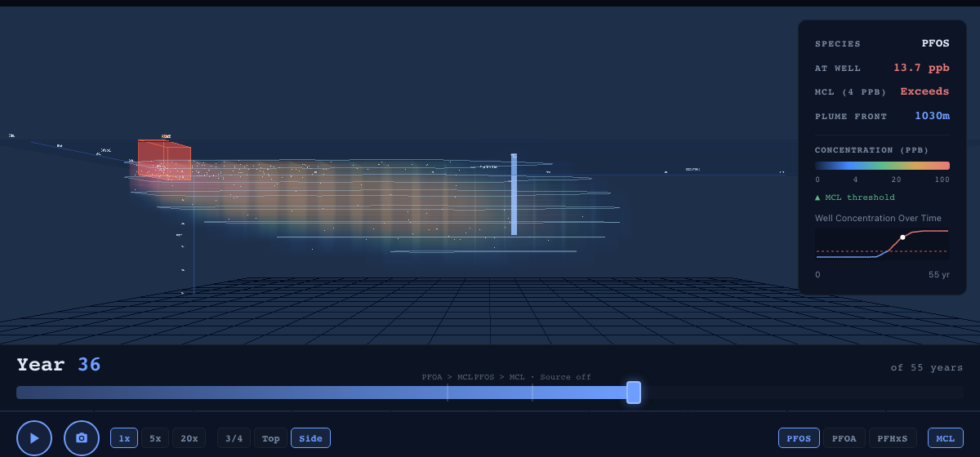The width and height of the screenshot is (980, 457).
Task: Click the camera screenshot icon
Action: [82, 438]
